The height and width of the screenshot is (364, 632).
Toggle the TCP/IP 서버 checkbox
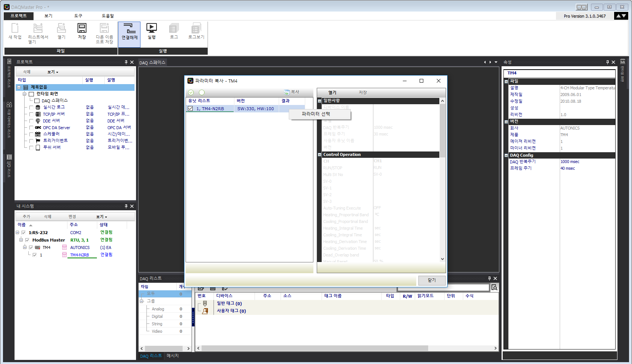31,114
